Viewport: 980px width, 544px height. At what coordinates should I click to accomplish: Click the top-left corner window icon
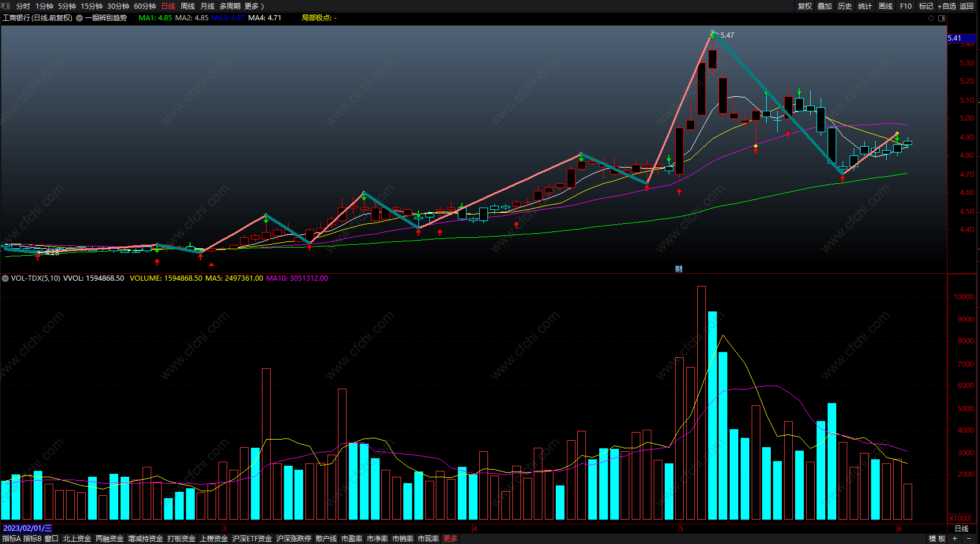pyautogui.click(x=6, y=6)
